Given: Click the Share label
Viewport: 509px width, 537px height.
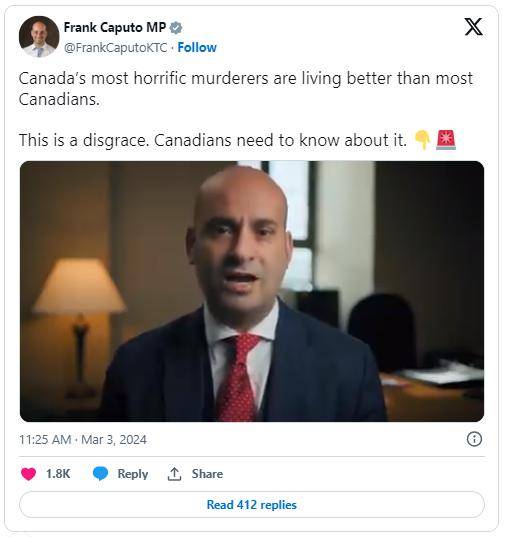Looking at the screenshot, I should click(207, 474).
